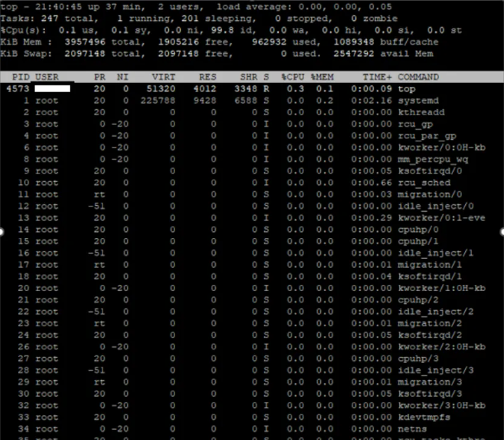Click the 0:00.29 time for kworker/0:1-eve
This screenshot has height=440, width=504.
pyautogui.click(x=371, y=218)
